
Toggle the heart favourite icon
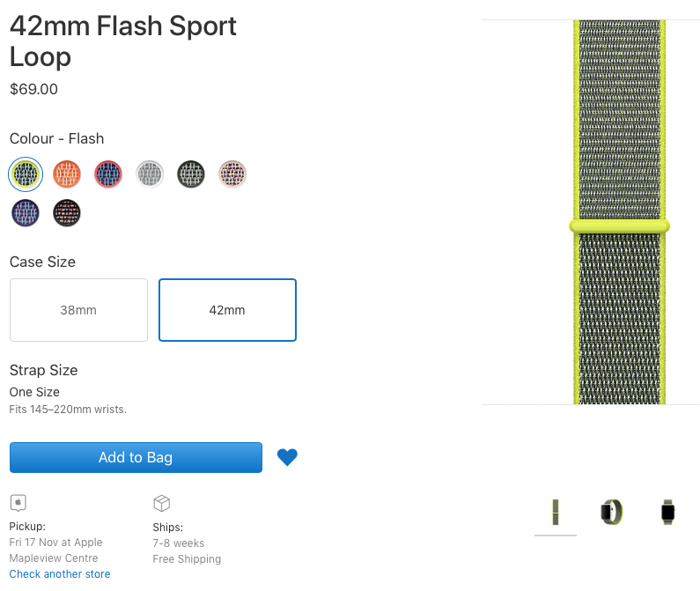[287, 457]
